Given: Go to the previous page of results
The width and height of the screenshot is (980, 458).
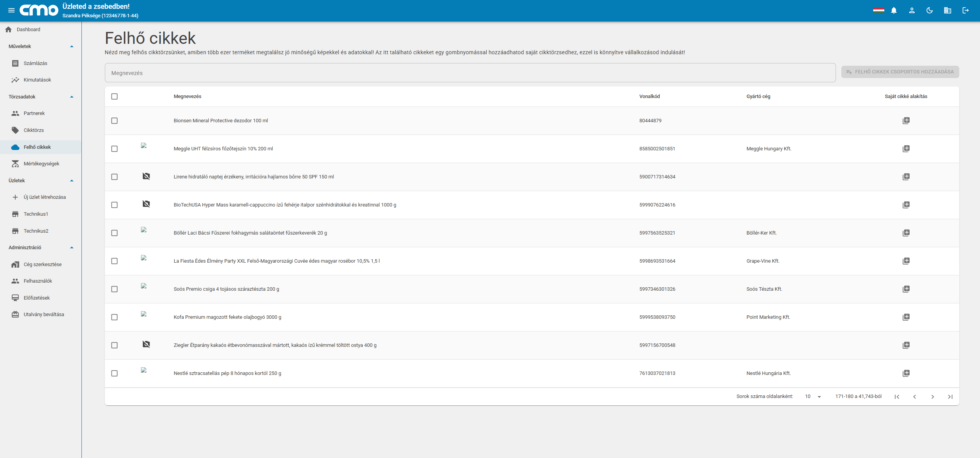Looking at the screenshot, I should tap(915, 397).
